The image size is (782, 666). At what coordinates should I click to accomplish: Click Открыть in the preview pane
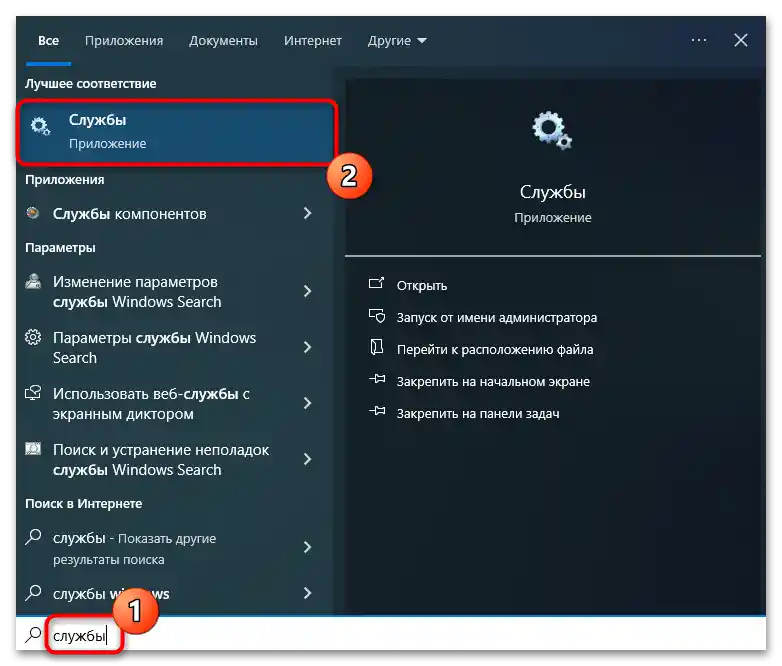[x=421, y=286]
